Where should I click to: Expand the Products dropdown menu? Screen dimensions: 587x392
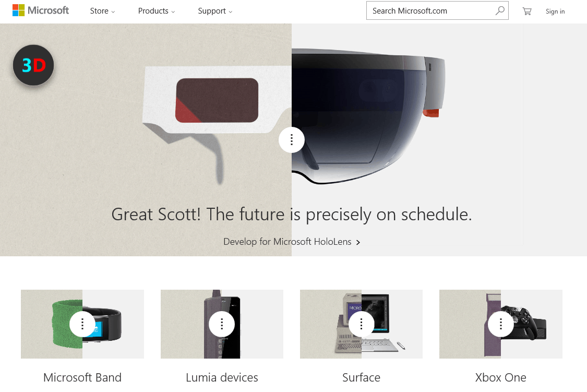tap(157, 11)
